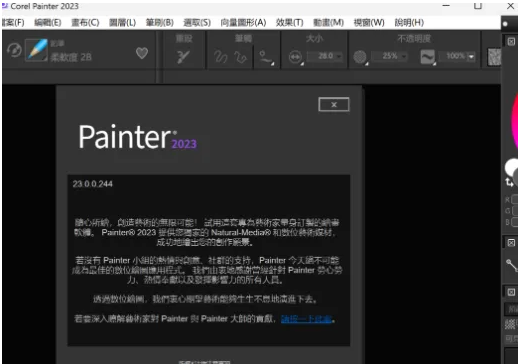This screenshot has width=519, height=364.
Task: Select the straight line strokes icon
Action: coord(240,57)
